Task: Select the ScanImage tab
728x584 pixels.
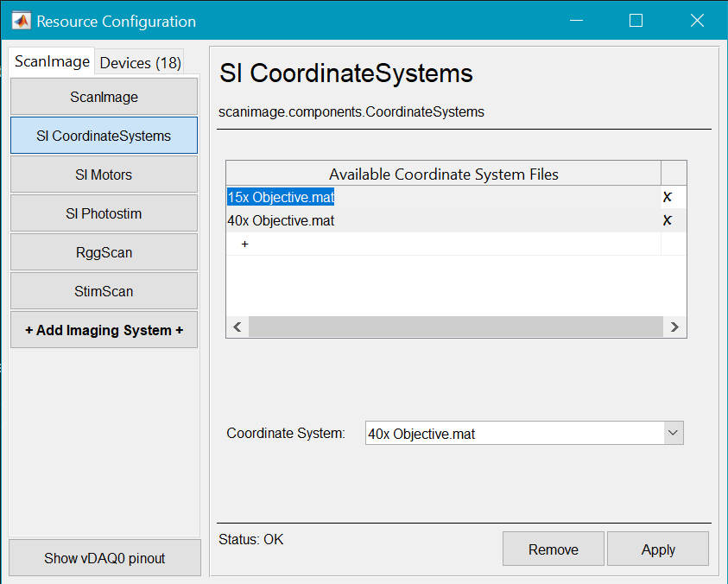Action: pyautogui.click(x=50, y=61)
